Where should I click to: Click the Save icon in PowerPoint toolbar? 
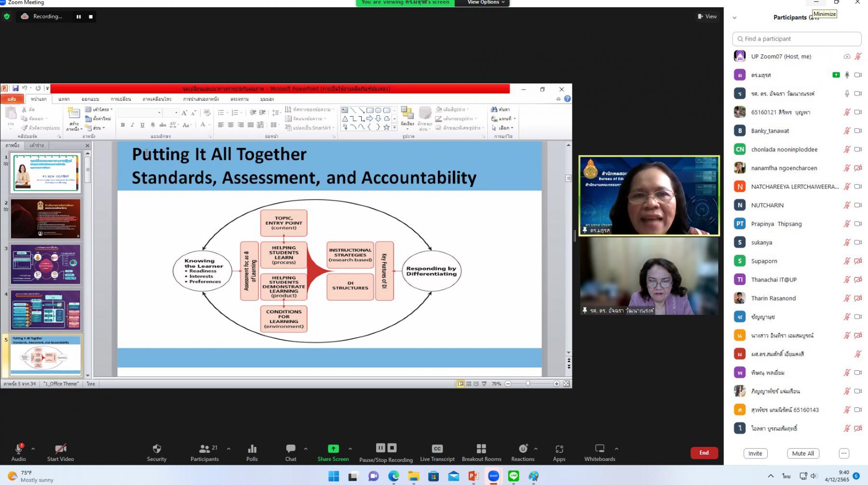click(15, 88)
